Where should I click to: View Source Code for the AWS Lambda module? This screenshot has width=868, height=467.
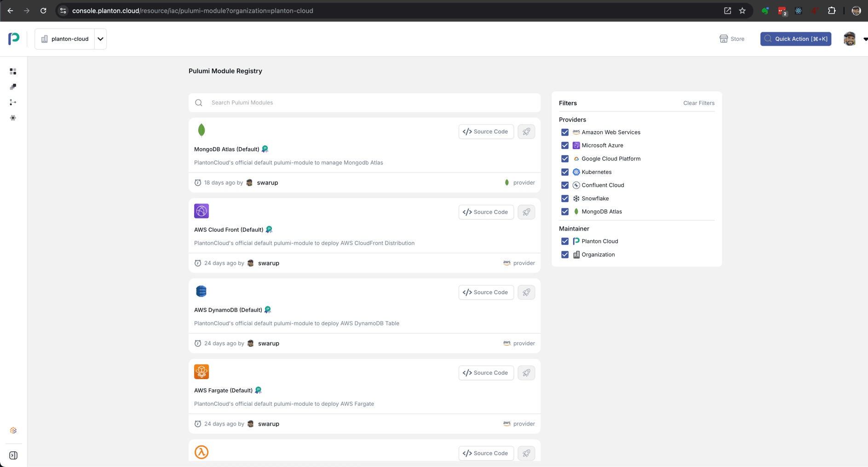click(x=486, y=453)
